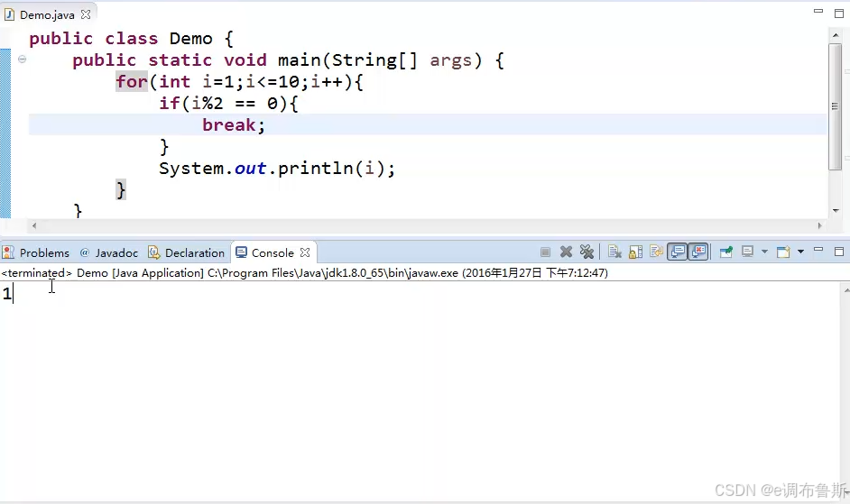Switch to the Javadoc tab
Image resolution: width=850 pixels, height=504 pixels.
[109, 253]
